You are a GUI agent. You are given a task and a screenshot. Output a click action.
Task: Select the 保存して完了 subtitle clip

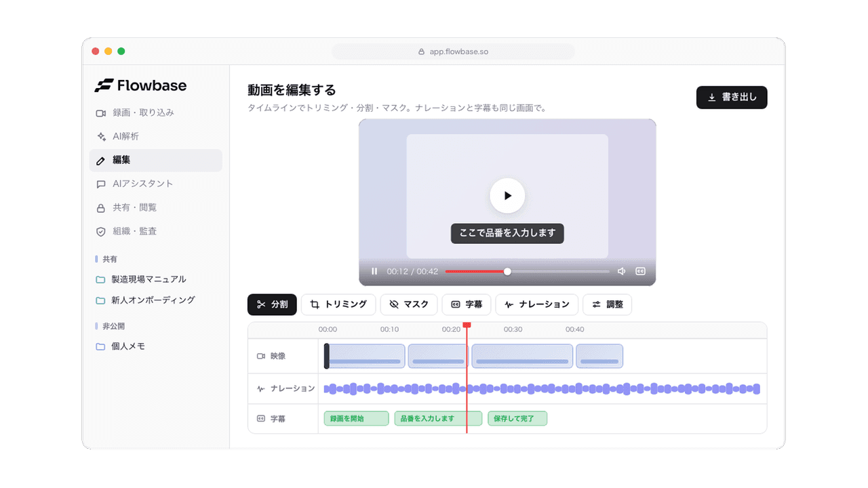click(x=517, y=419)
